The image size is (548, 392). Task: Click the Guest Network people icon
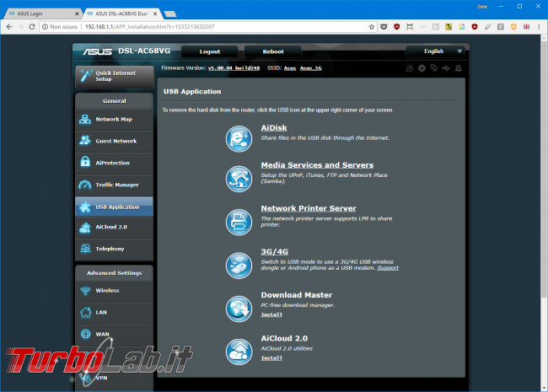click(85, 141)
